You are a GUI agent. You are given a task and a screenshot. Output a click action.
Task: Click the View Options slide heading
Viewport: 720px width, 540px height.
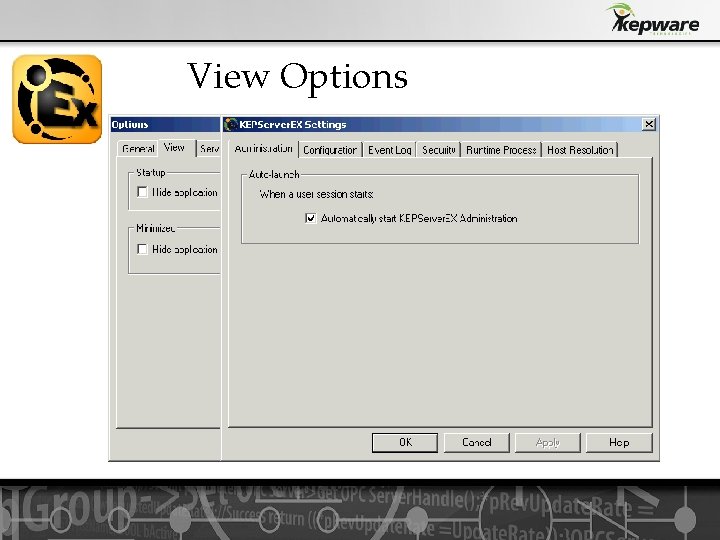pyautogui.click(x=298, y=77)
